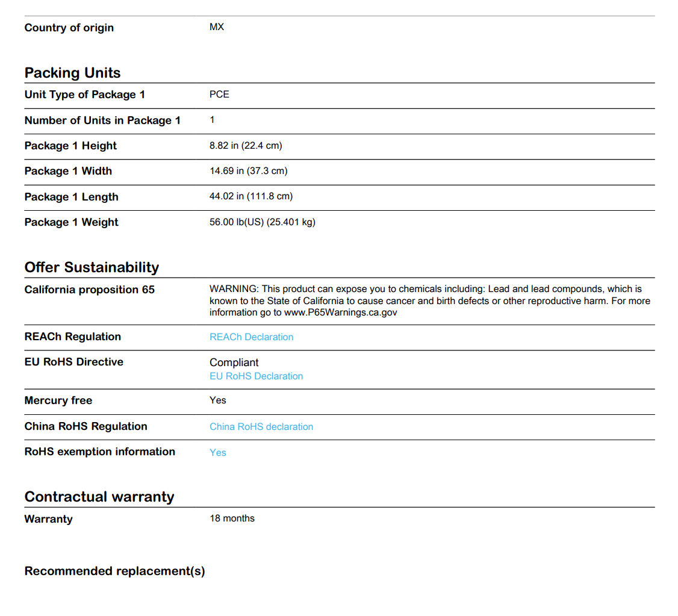Click the Package 1 Width value
Screen dimensions: 678x616
point(248,171)
